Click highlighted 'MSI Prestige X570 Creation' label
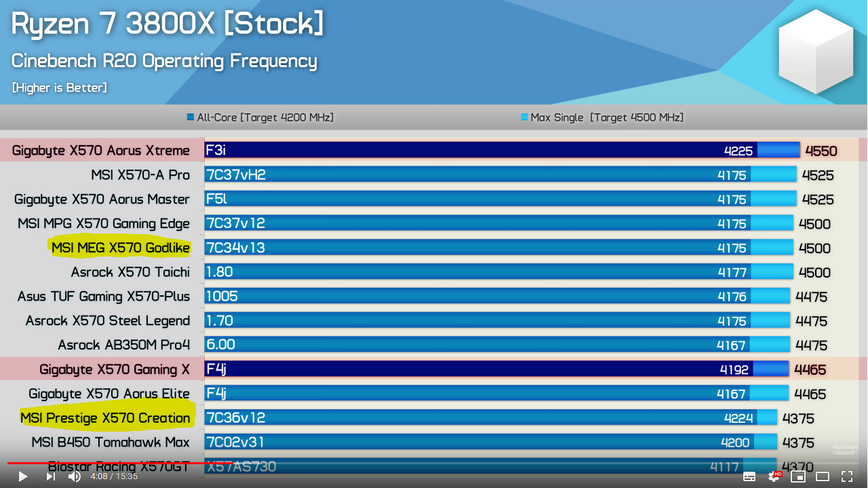868x488 pixels. pos(105,418)
